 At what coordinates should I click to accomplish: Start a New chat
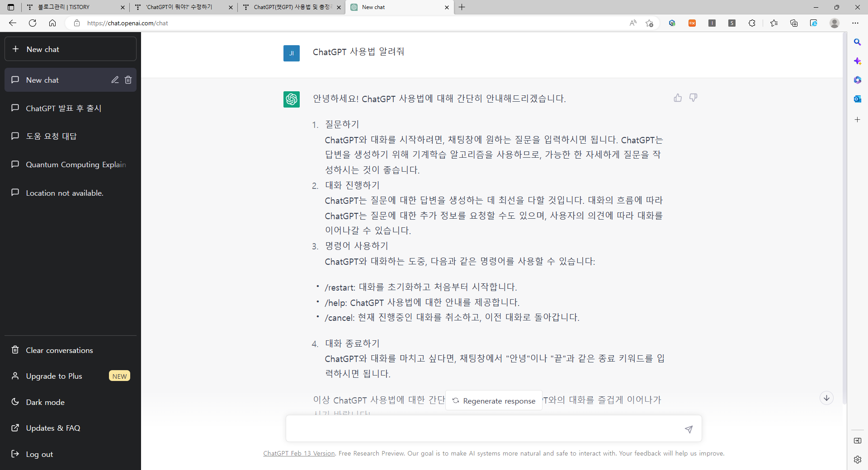71,49
